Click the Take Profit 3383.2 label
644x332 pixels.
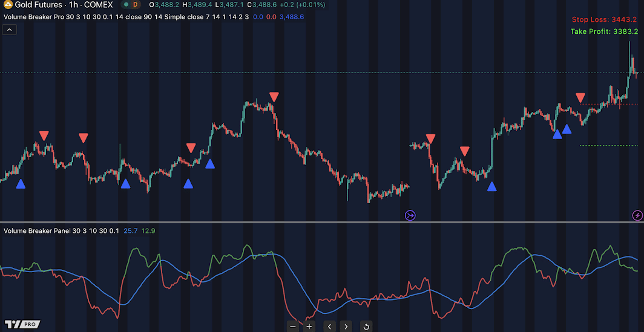point(604,31)
